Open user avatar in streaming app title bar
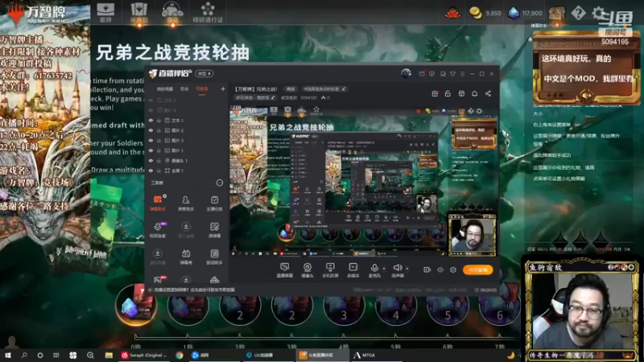The image size is (644, 362). coord(406,73)
